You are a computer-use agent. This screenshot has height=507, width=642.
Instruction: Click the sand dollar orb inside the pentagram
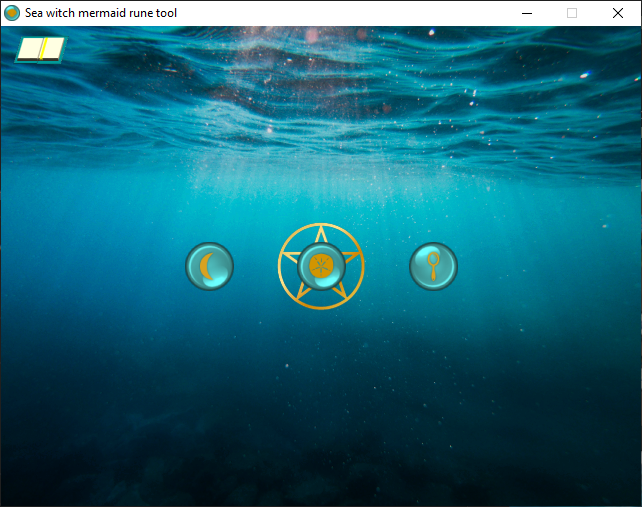click(321, 266)
